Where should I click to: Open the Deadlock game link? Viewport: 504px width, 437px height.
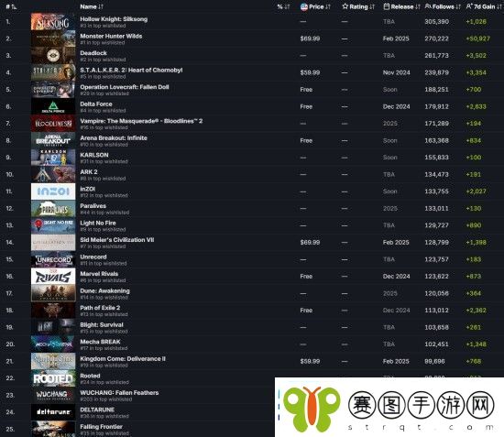93,53
